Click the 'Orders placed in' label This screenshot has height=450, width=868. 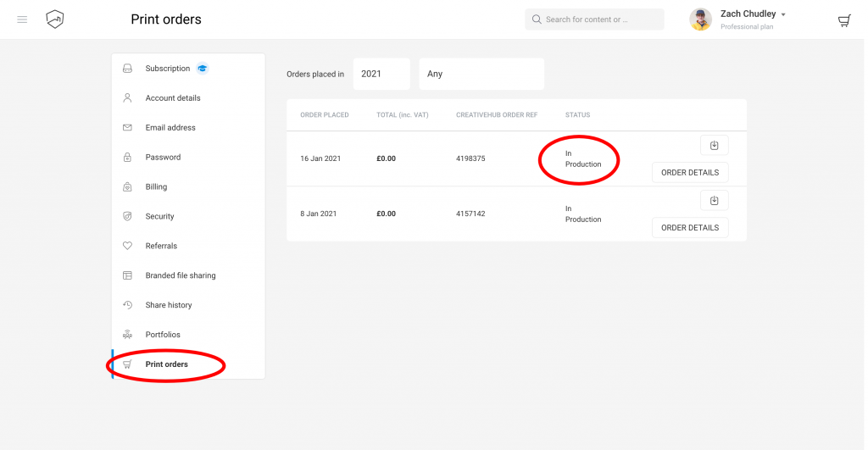[x=315, y=75]
